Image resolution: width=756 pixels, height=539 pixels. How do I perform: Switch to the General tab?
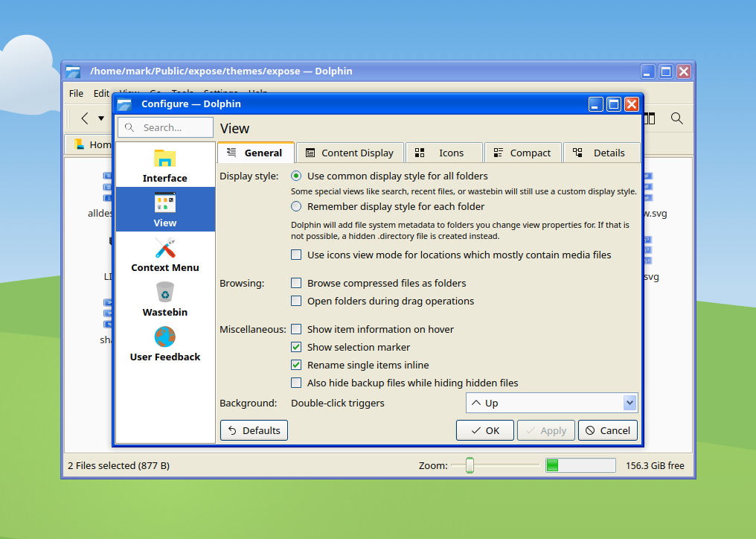point(255,153)
